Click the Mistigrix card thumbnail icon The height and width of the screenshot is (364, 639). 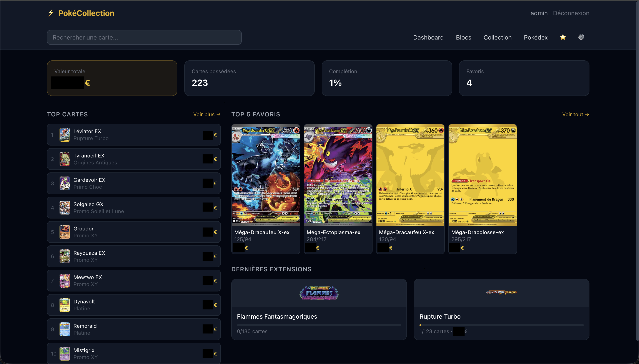pos(65,354)
